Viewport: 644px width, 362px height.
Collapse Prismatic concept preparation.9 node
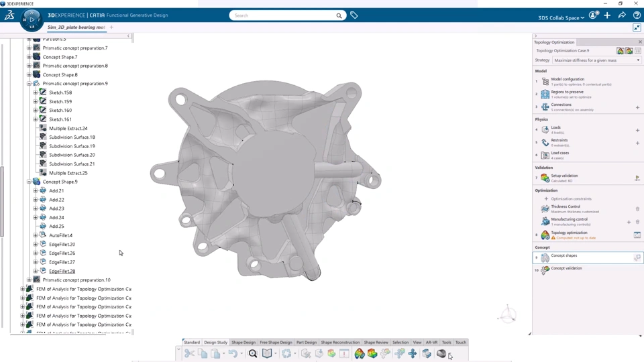pos(29,83)
